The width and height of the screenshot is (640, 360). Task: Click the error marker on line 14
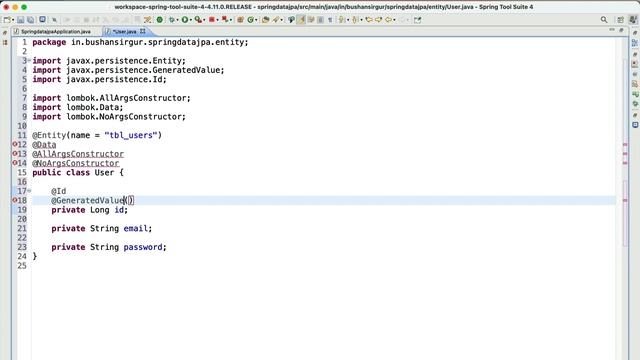pyautogui.click(x=15, y=162)
